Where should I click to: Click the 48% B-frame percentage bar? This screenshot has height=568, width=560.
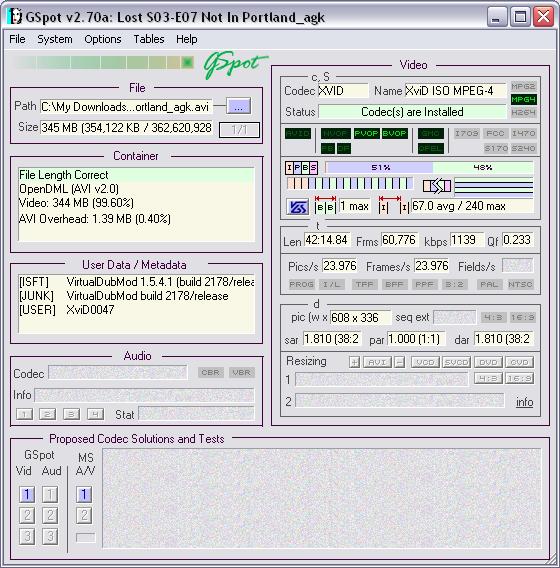point(483,168)
